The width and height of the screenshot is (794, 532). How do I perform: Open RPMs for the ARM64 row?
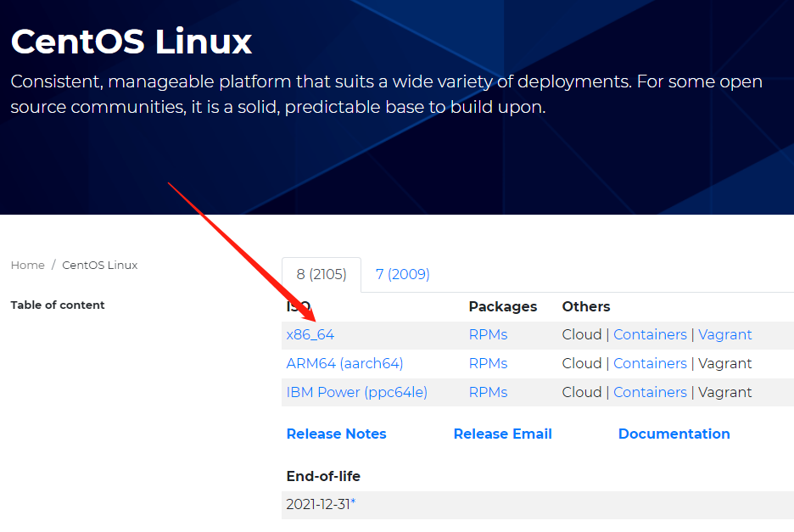(488, 364)
